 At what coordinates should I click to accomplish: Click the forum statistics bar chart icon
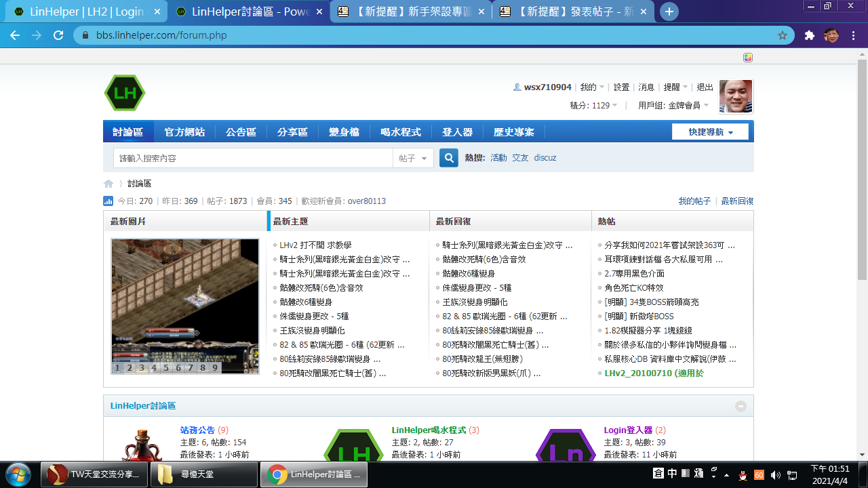108,201
